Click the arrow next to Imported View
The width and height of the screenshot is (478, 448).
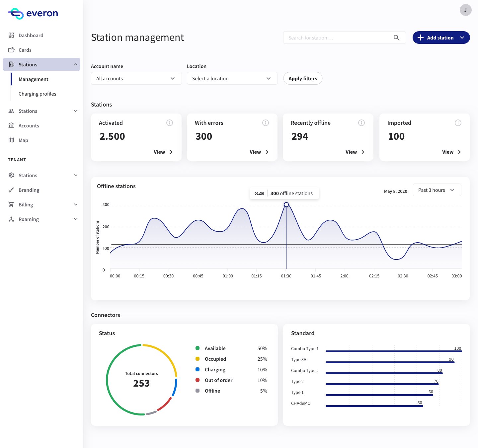459,152
